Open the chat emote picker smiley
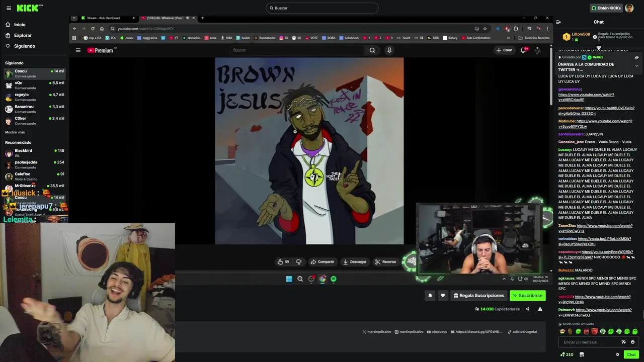The height and width of the screenshot is (362, 644). pyautogui.click(x=633, y=342)
